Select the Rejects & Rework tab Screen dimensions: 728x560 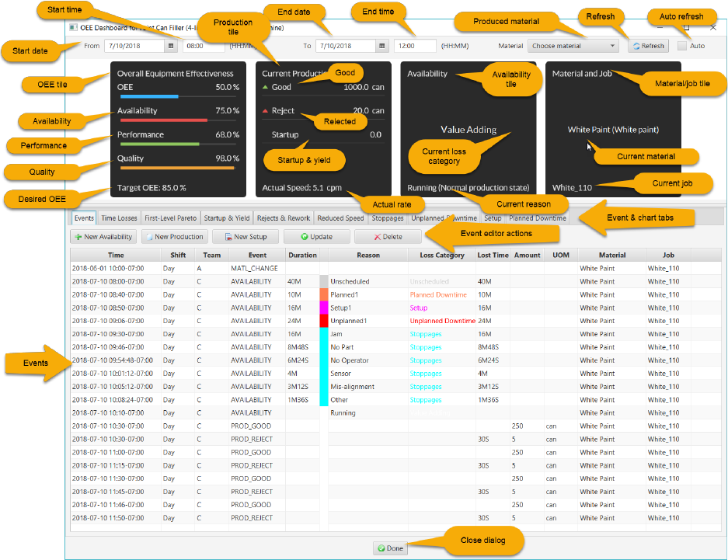click(284, 218)
